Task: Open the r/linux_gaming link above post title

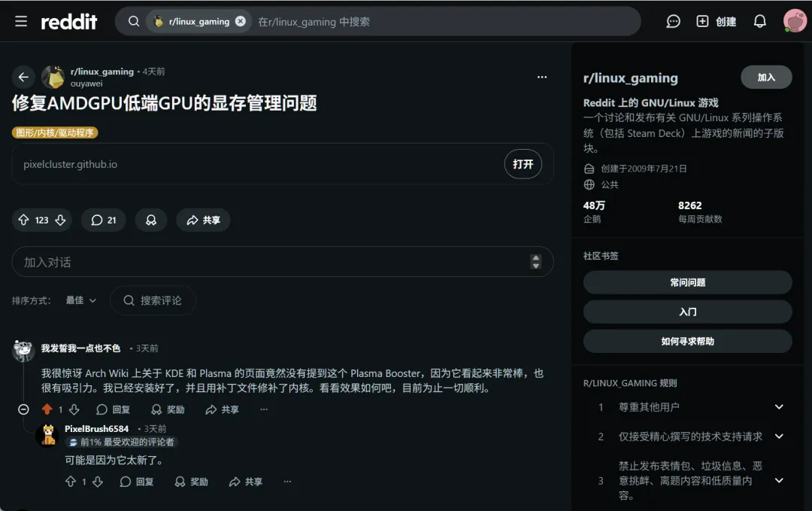Action: pyautogui.click(x=102, y=71)
